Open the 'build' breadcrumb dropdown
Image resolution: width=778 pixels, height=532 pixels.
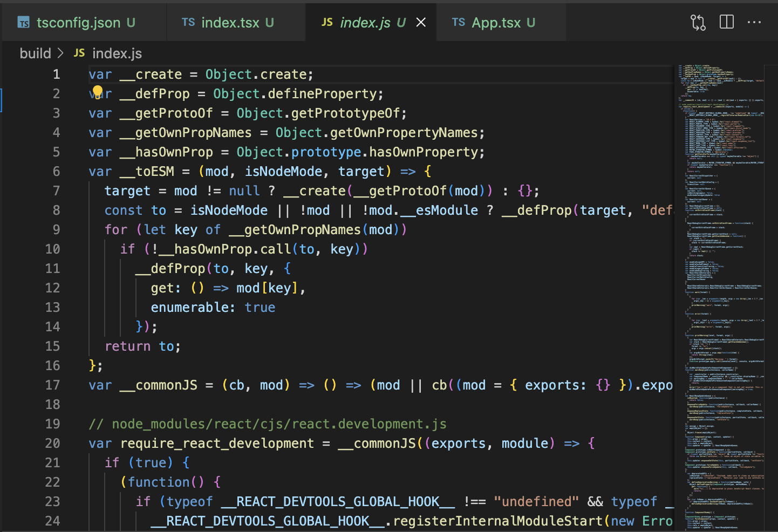(x=36, y=53)
